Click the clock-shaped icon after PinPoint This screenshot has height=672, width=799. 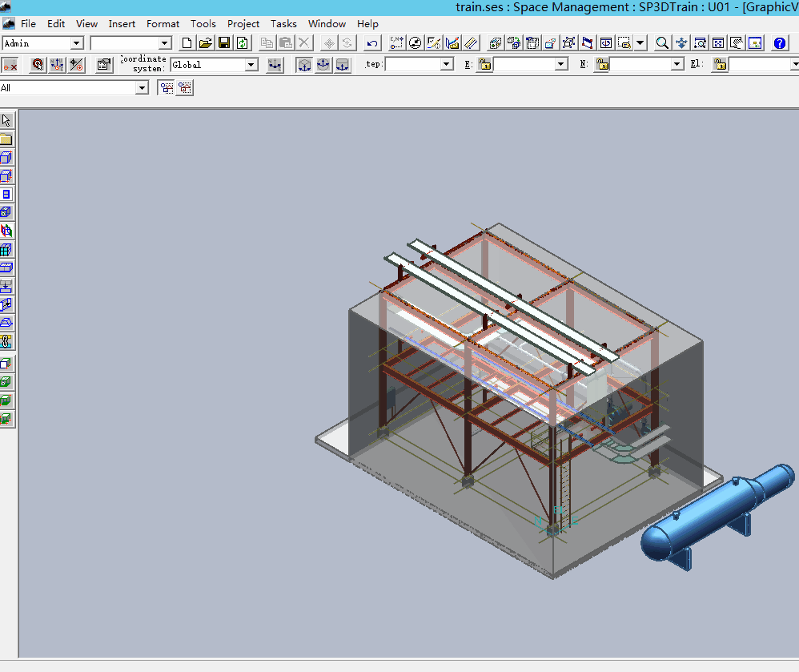[x=416, y=43]
